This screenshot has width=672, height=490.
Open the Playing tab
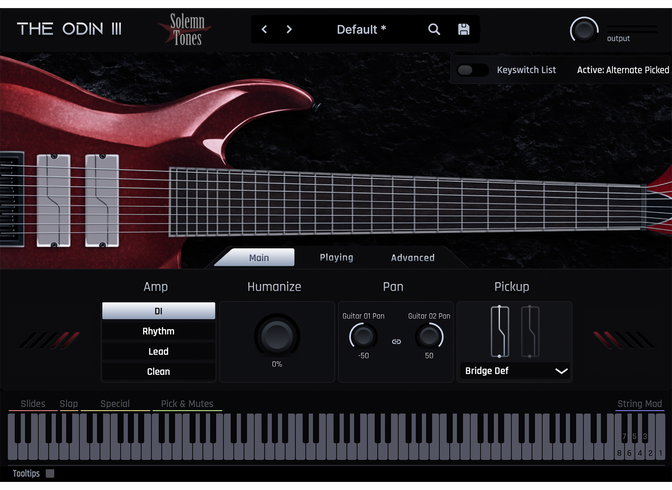click(x=336, y=257)
